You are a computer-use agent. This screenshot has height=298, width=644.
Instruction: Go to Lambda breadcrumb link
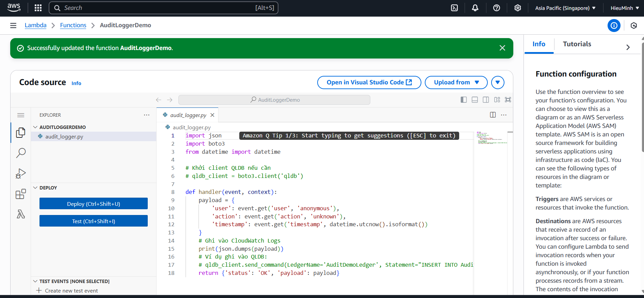point(35,25)
